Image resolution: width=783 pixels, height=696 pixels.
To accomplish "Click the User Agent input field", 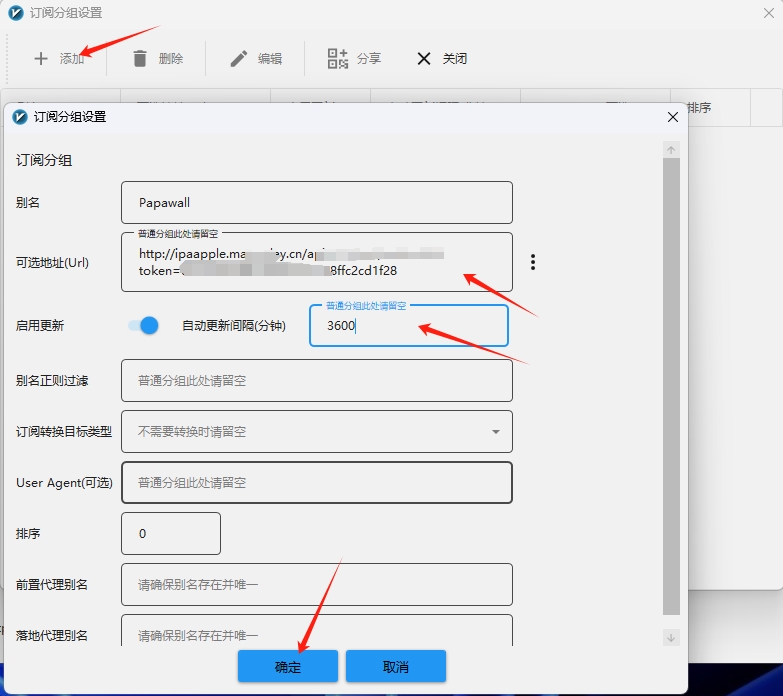I will 316,482.
